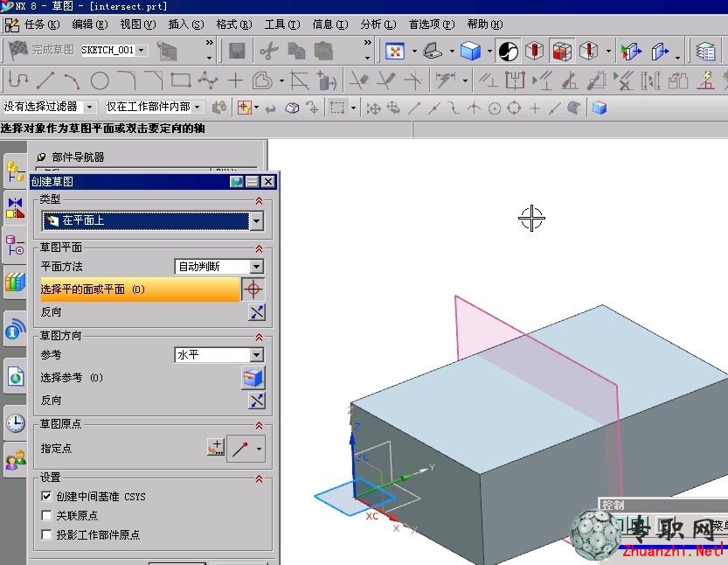Choose the Inferred Dimensions tool

point(445,80)
